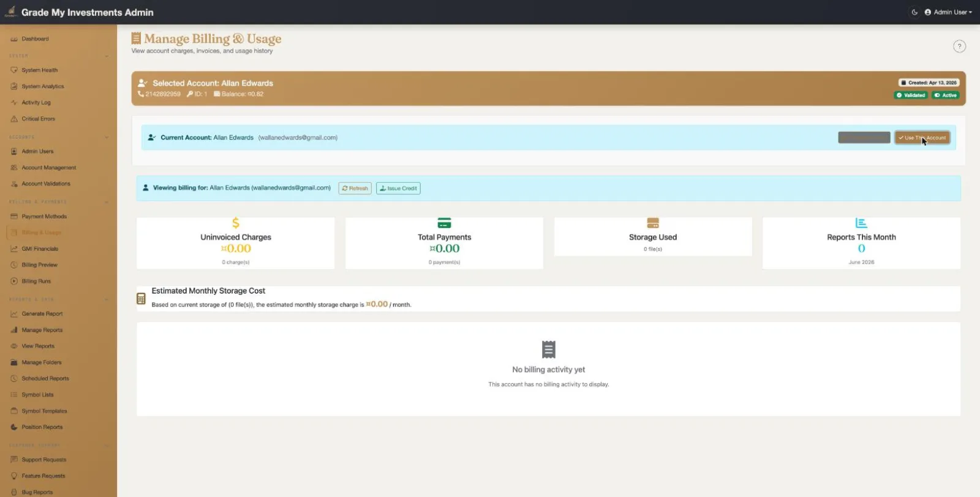Click the help question mark icon
The width and height of the screenshot is (980, 497).
(959, 47)
